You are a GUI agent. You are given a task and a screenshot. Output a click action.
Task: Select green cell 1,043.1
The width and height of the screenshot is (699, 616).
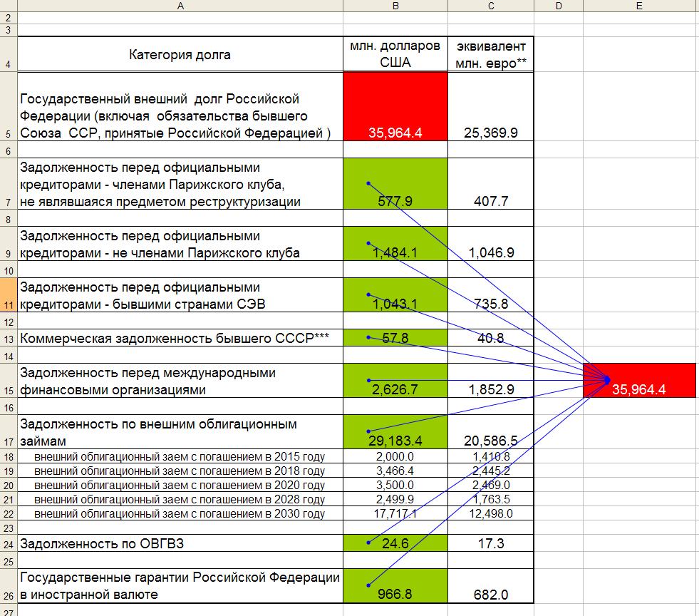coord(395,295)
